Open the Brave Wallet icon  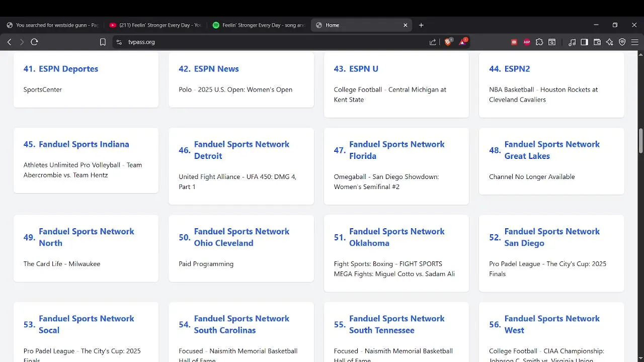coord(597,42)
